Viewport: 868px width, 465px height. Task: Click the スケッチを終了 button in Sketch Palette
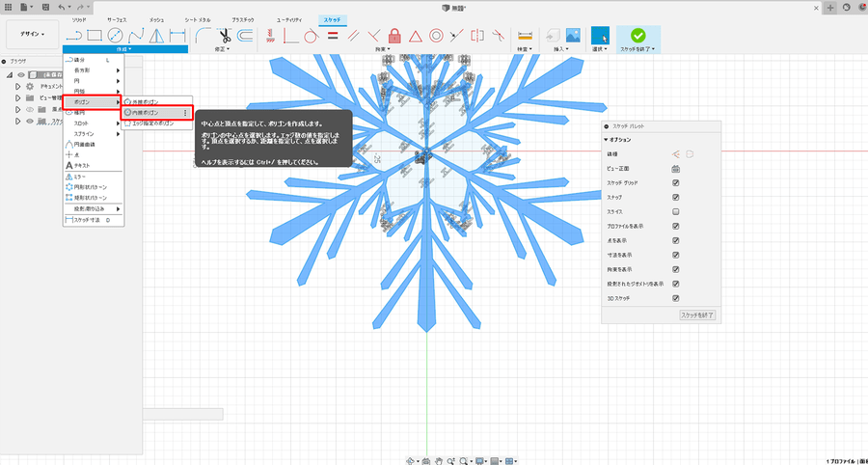click(x=697, y=315)
